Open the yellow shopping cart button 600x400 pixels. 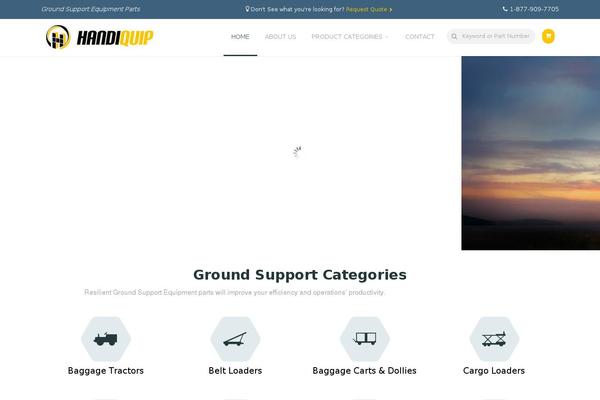coord(548,36)
